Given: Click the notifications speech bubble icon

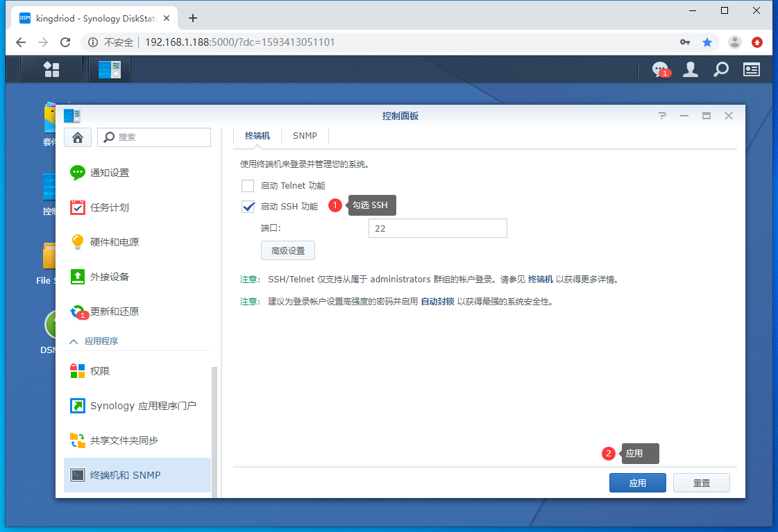Looking at the screenshot, I should click(x=658, y=69).
